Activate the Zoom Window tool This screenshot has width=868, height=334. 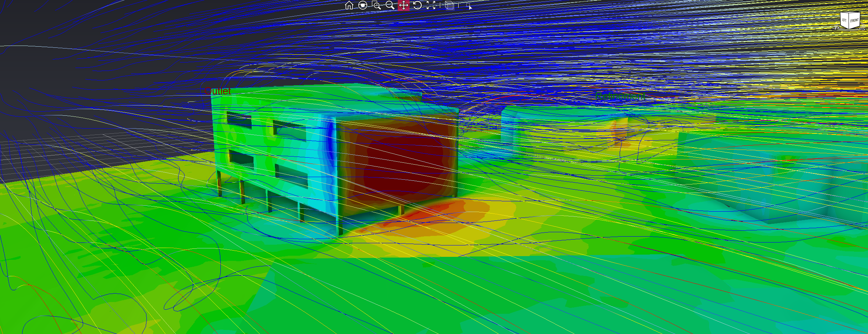tap(376, 5)
